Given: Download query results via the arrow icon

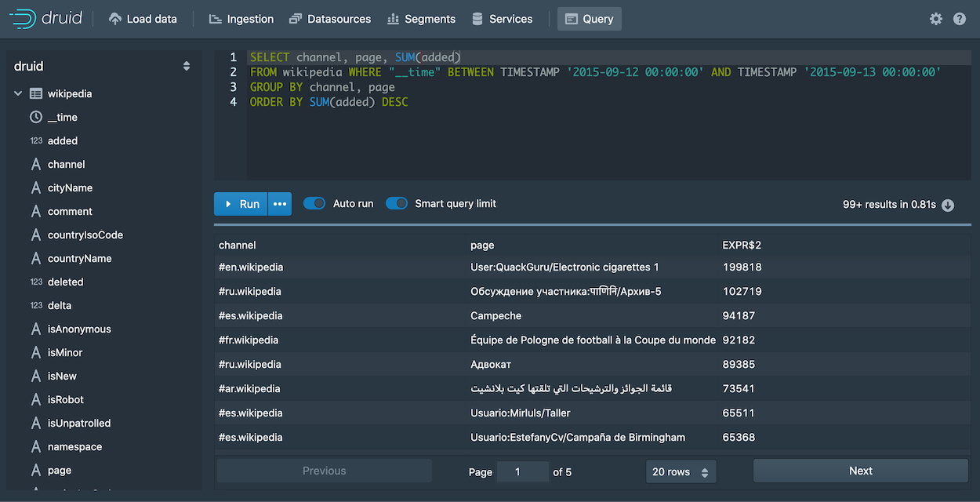Looking at the screenshot, I should 948,205.
